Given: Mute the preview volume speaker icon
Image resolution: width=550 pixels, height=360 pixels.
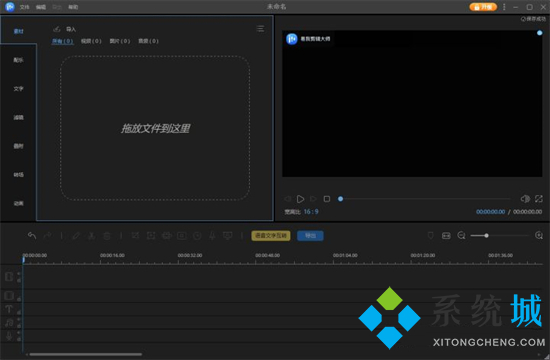Looking at the screenshot, I should [x=525, y=199].
